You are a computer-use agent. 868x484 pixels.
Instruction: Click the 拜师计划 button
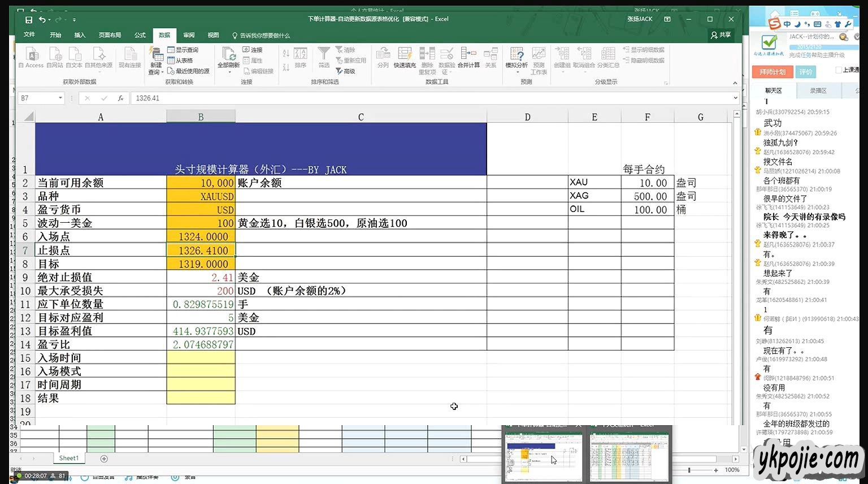coord(772,72)
